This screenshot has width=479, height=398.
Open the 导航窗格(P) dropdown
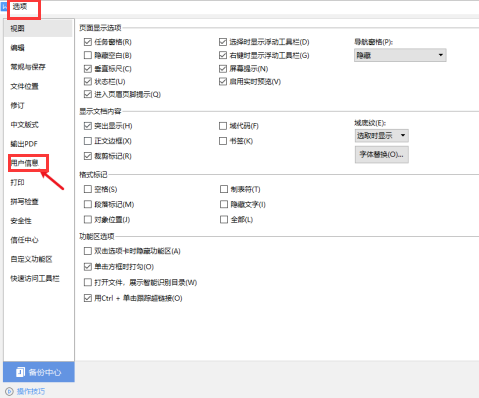(x=400, y=55)
